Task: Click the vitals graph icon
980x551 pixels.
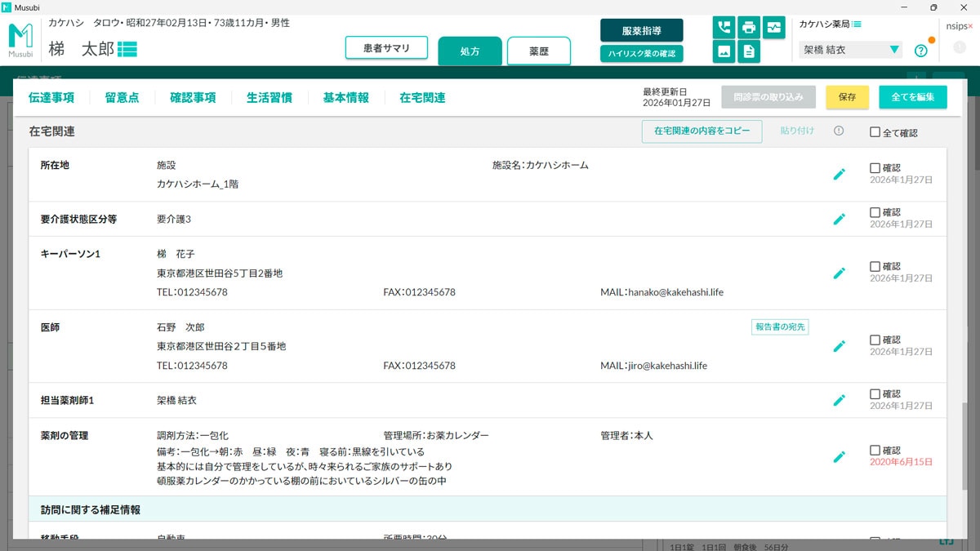Action: [x=773, y=27]
